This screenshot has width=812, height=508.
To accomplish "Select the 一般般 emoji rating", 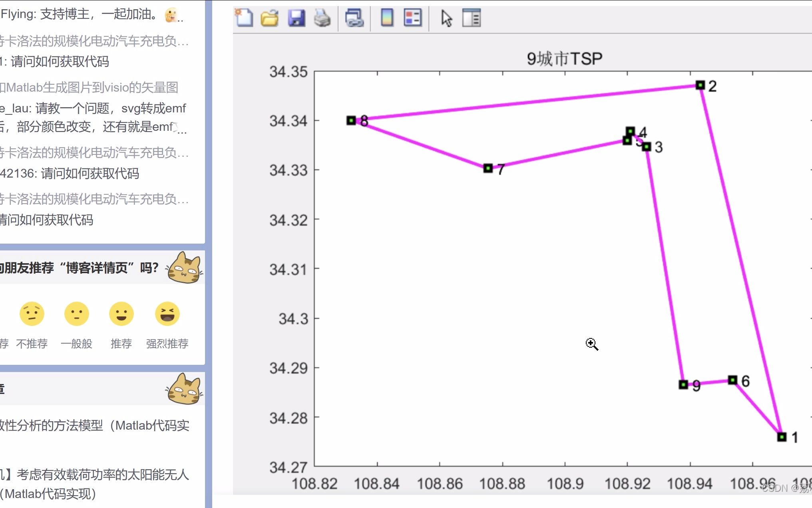I will 77,314.
